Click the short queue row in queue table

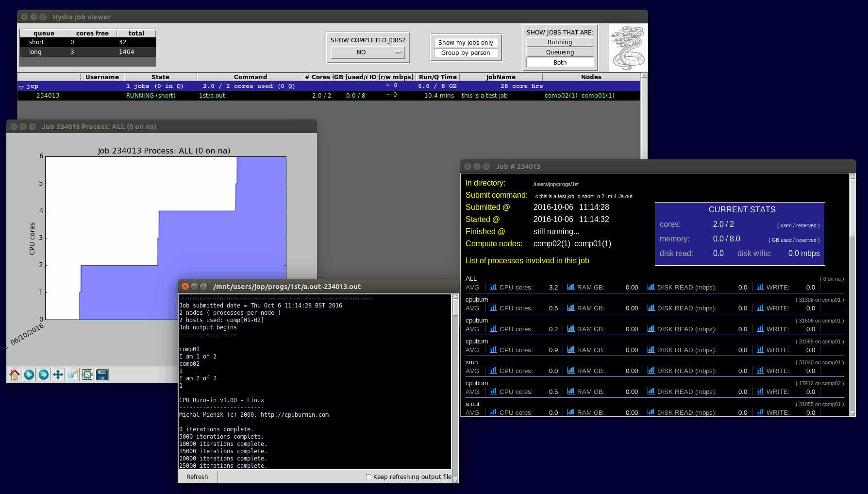[x=88, y=42]
